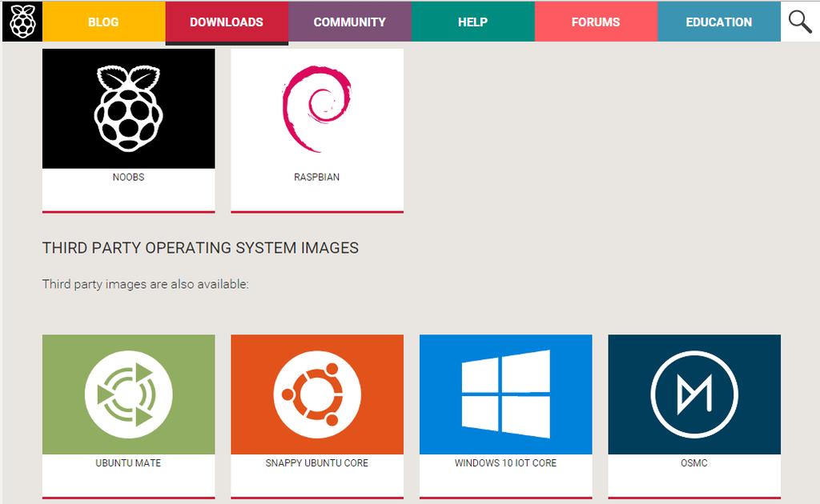This screenshot has width=820, height=504.
Task: Follow the WINDOWS 10 IOT CORE link
Action: click(x=506, y=462)
